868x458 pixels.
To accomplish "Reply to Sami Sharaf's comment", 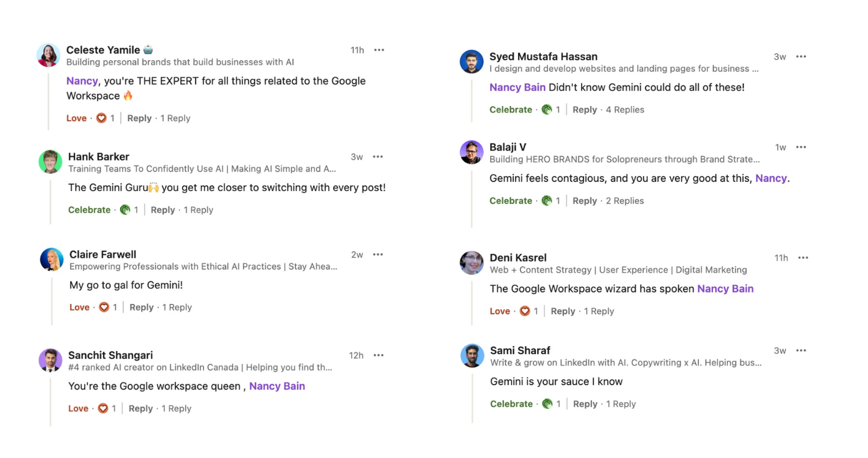I will [x=585, y=404].
